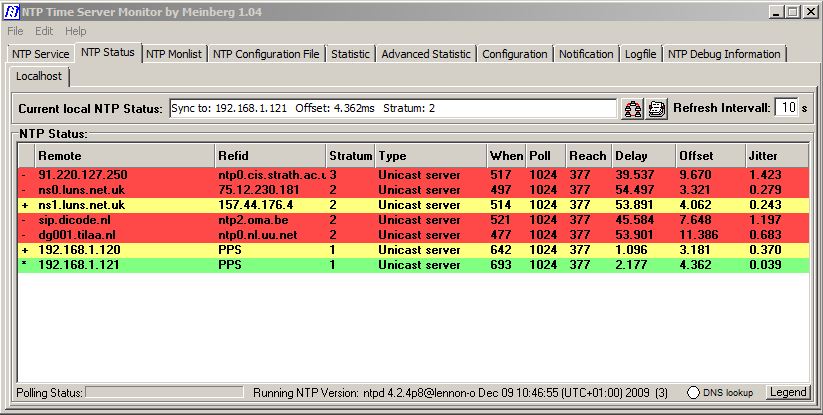
Task: Click refid ntp0.nl.uu.net cell
Action: click(x=258, y=235)
